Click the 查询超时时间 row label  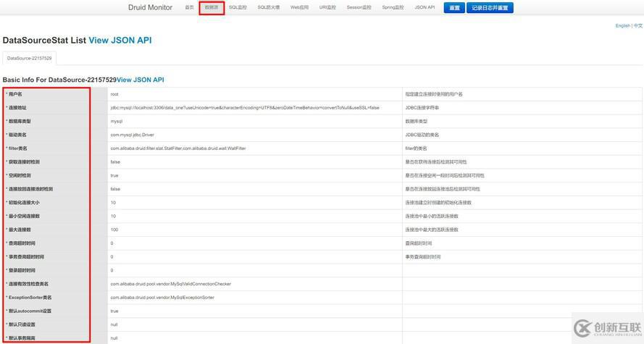click(x=22, y=243)
